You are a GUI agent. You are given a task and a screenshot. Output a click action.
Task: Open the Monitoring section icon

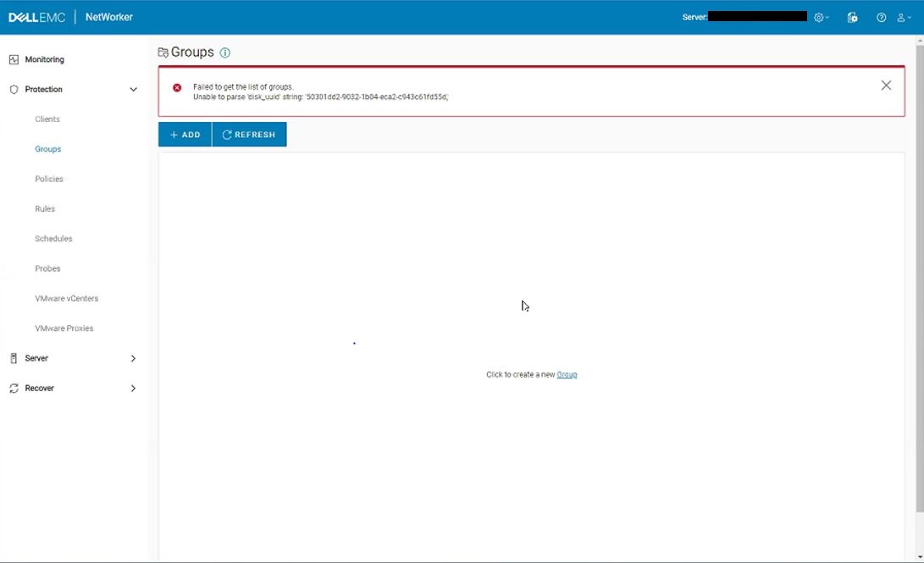(14, 59)
